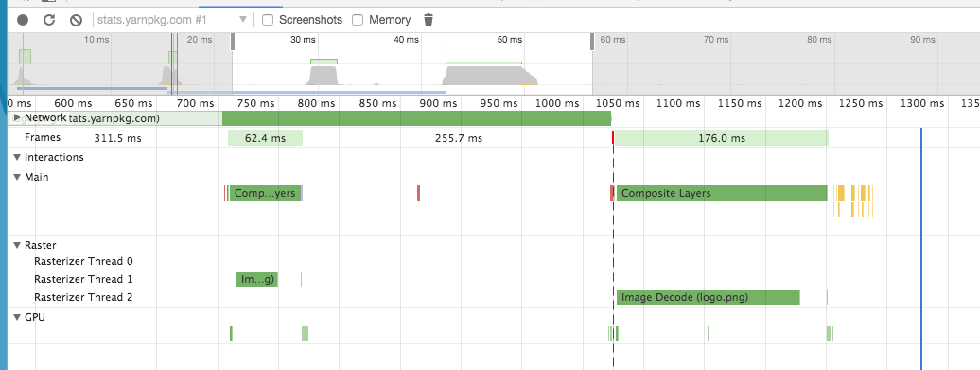Select the Image Decode (logo.png) event
Viewport: 980px width, 370px height.
(709, 297)
